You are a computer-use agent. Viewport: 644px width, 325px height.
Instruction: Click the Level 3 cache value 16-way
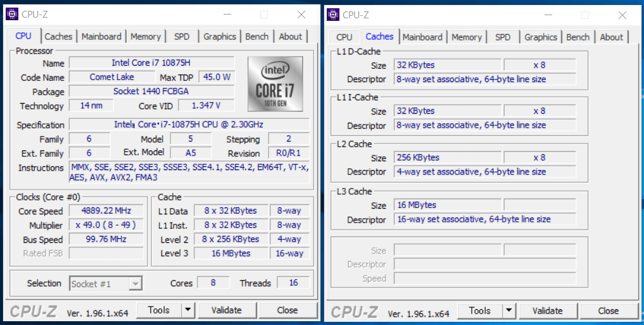(x=289, y=253)
